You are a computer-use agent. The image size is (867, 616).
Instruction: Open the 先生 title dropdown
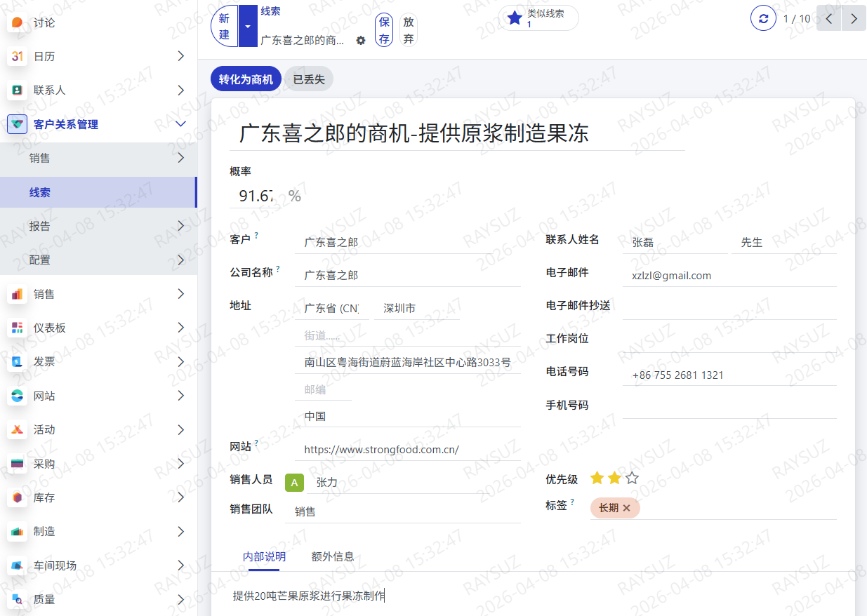point(784,242)
